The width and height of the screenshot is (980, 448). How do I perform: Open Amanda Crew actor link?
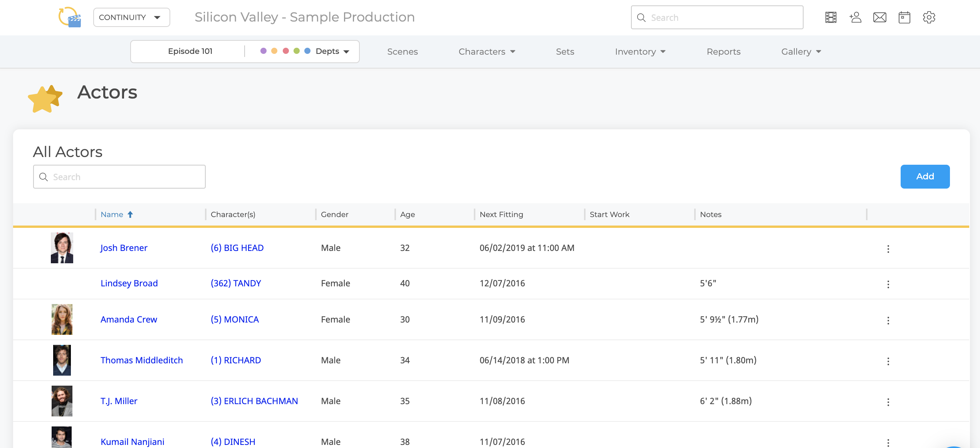[129, 319]
